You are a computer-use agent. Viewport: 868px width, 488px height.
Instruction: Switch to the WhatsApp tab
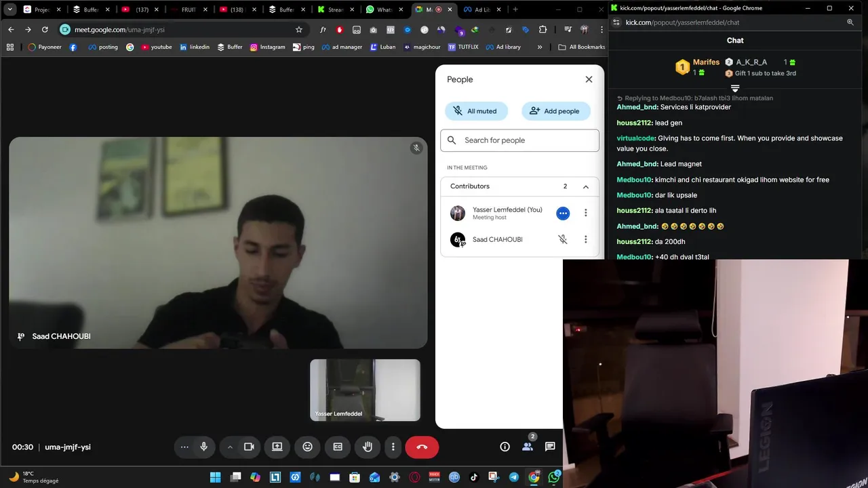pyautogui.click(x=384, y=9)
